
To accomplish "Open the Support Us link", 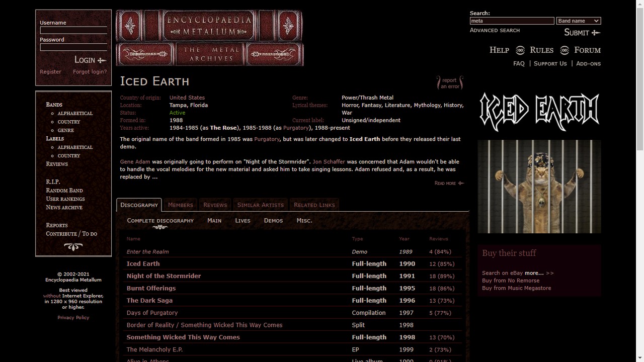I will [x=550, y=63].
